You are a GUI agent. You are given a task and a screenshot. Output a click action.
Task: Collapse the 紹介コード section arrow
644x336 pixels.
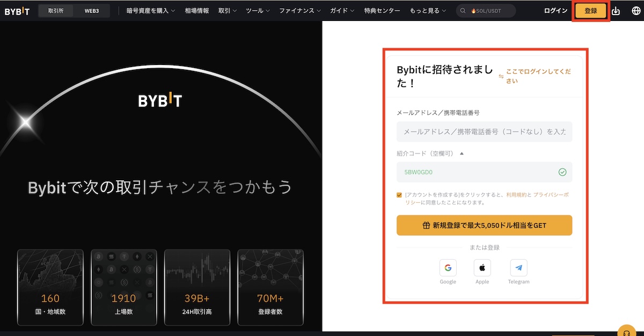(462, 154)
